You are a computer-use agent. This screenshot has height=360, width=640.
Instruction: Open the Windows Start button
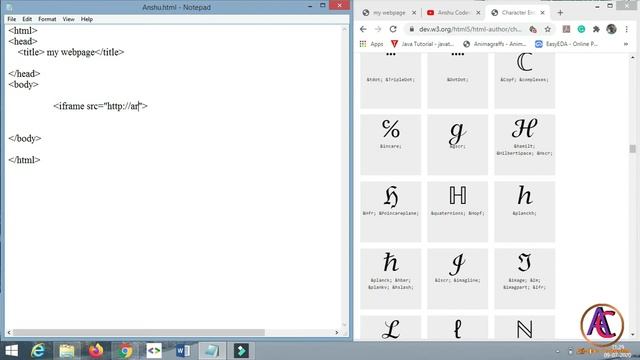click(x=11, y=351)
